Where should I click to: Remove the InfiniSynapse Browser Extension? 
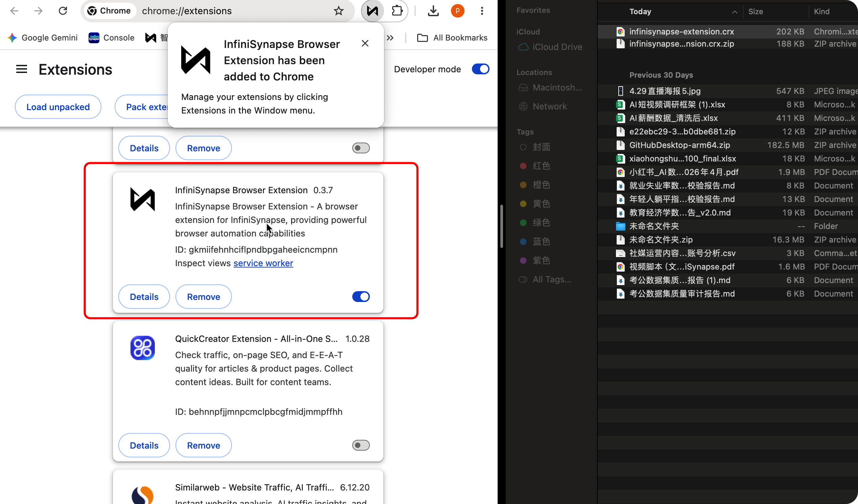204,296
